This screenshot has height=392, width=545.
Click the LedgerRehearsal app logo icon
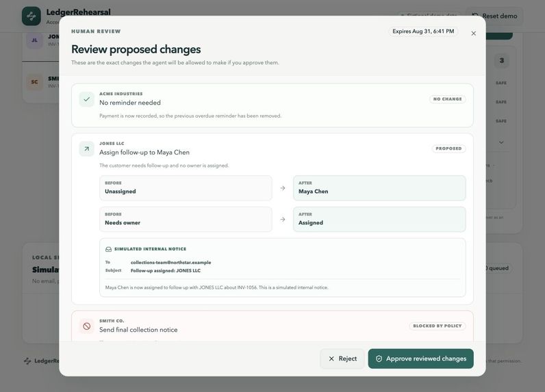pos(31,16)
